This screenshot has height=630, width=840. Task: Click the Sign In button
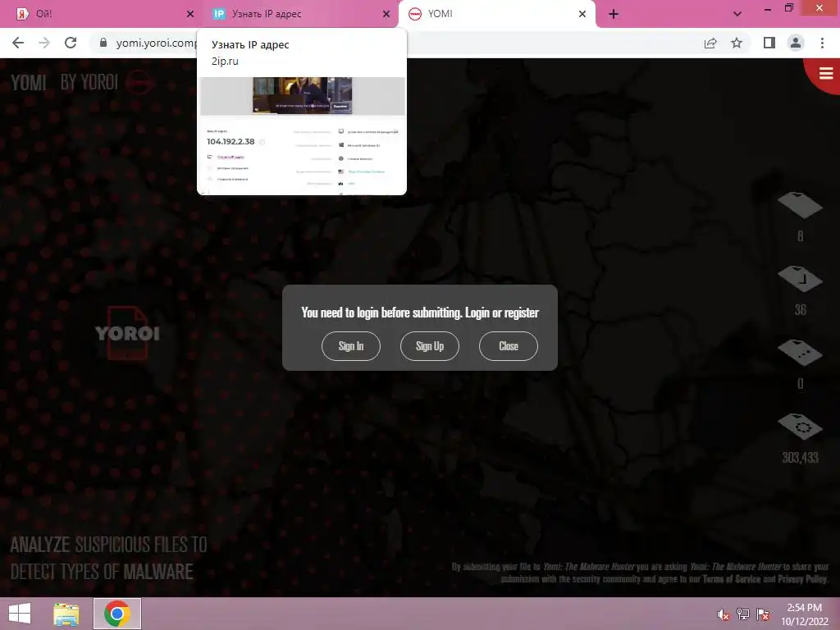pyautogui.click(x=351, y=346)
